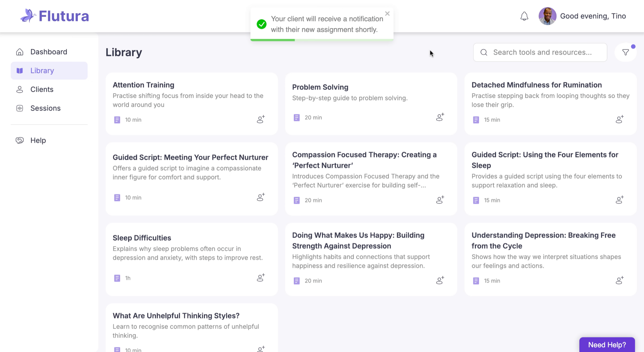
Task: Assign Meeting Your Perfect Nurturer script
Action: pyautogui.click(x=261, y=197)
